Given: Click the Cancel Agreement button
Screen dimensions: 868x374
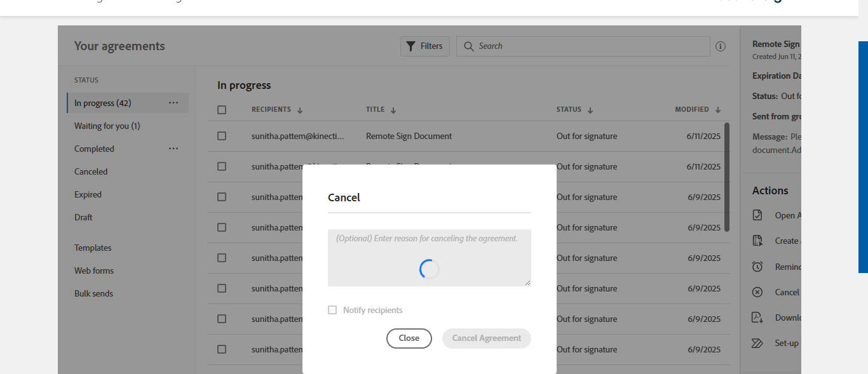Looking at the screenshot, I should pos(486,338).
